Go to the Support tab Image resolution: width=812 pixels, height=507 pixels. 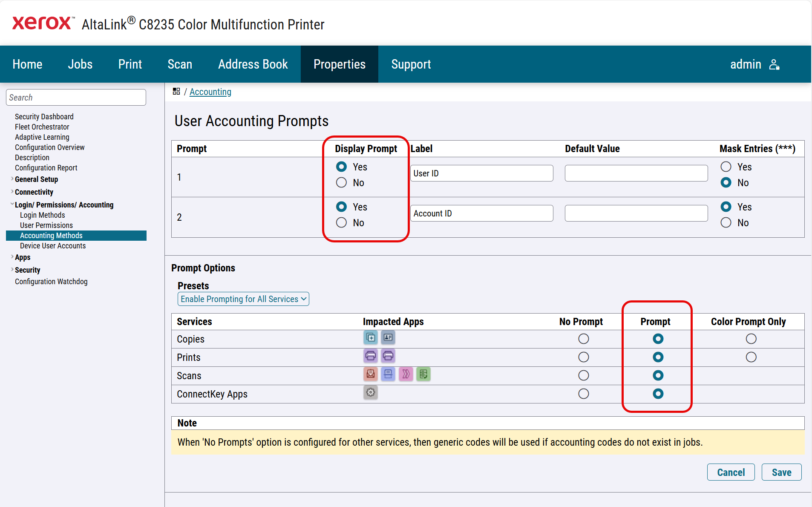coord(411,64)
